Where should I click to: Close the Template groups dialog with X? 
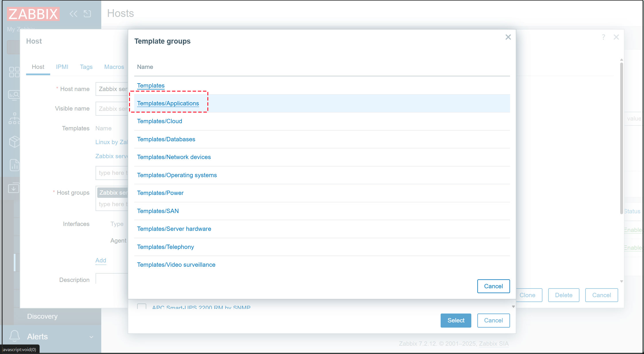508,37
